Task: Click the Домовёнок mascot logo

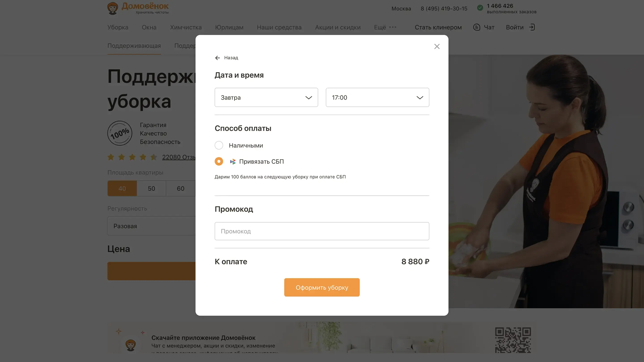Action: (113, 8)
